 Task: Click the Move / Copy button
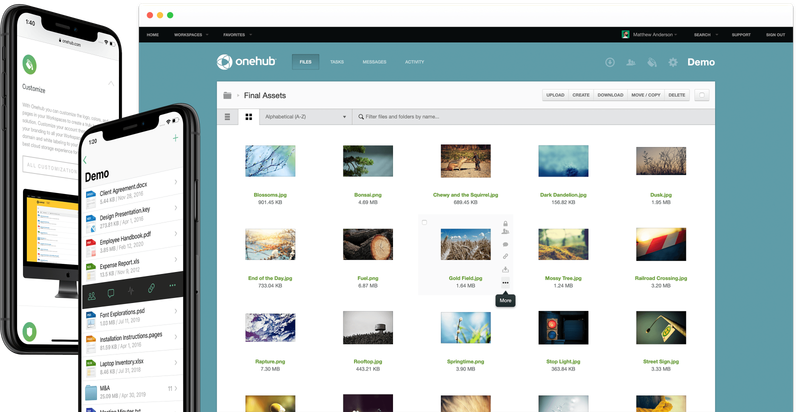(645, 95)
